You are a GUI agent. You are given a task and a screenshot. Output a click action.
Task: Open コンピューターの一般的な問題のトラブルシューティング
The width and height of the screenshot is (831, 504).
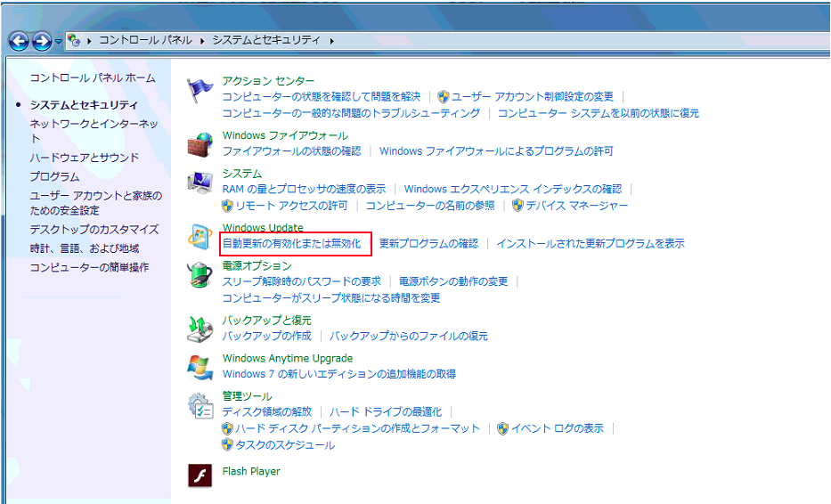pyautogui.click(x=351, y=113)
